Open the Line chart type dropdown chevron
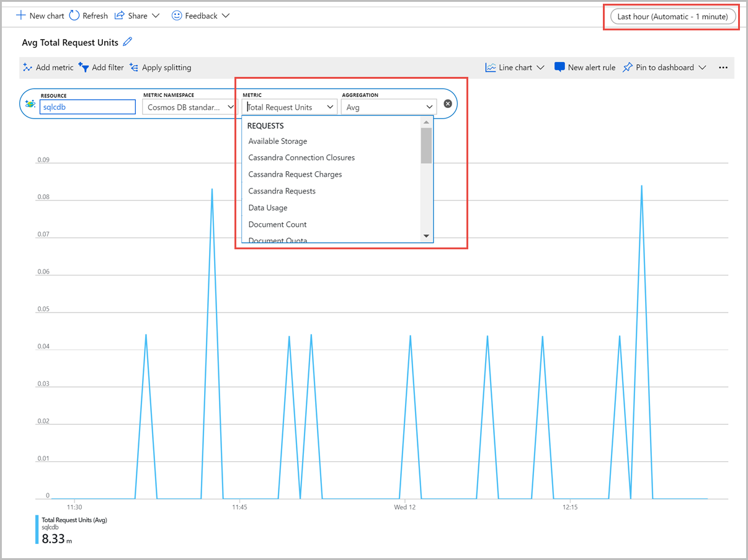Screen dimensions: 748x560 coord(540,68)
